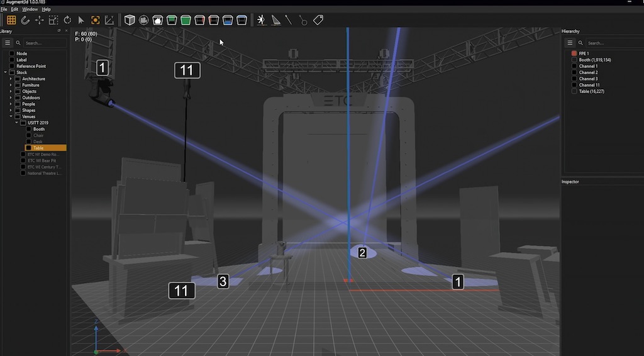Toggle the fixture beam display icon
Image resolution: width=644 pixels, height=356 pixels.
click(x=262, y=20)
